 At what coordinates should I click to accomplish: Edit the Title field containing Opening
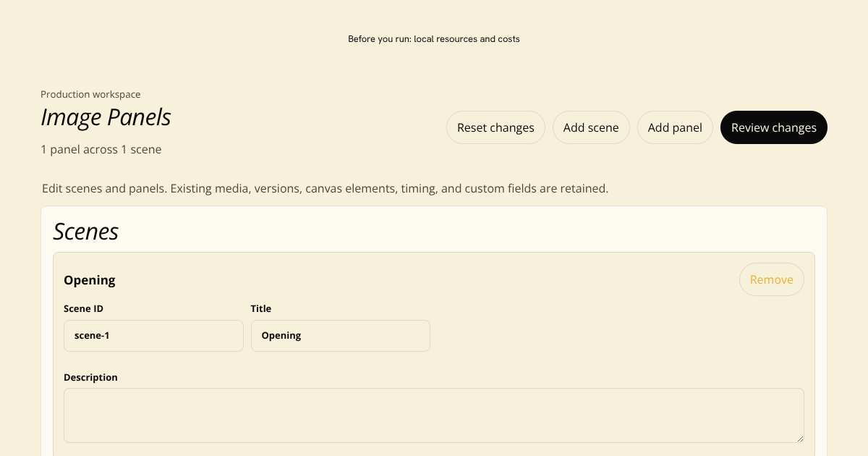point(341,336)
